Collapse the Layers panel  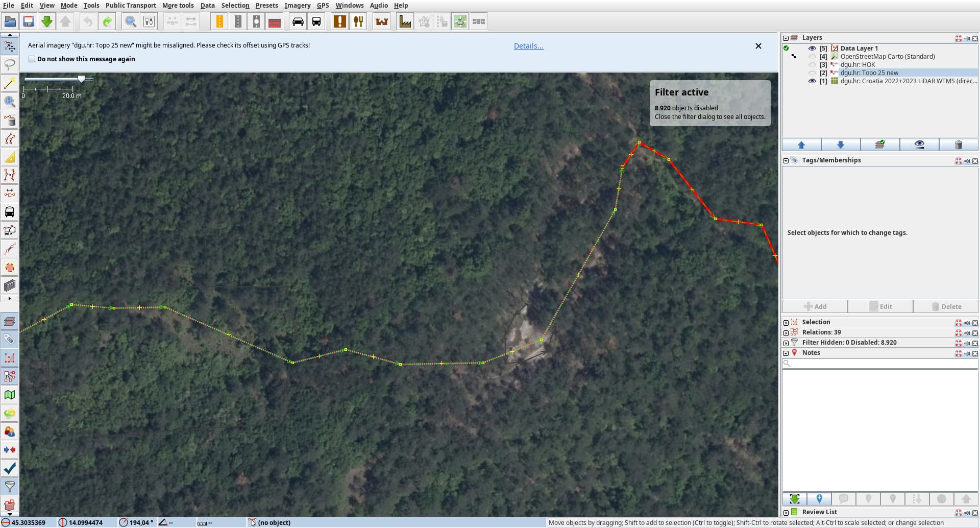pyautogui.click(x=786, y=38)
